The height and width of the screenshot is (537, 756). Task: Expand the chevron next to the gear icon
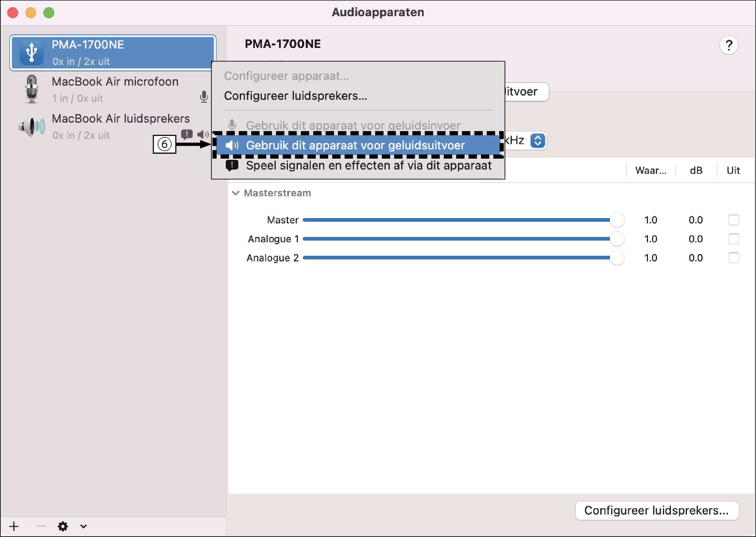click(83, 526)
